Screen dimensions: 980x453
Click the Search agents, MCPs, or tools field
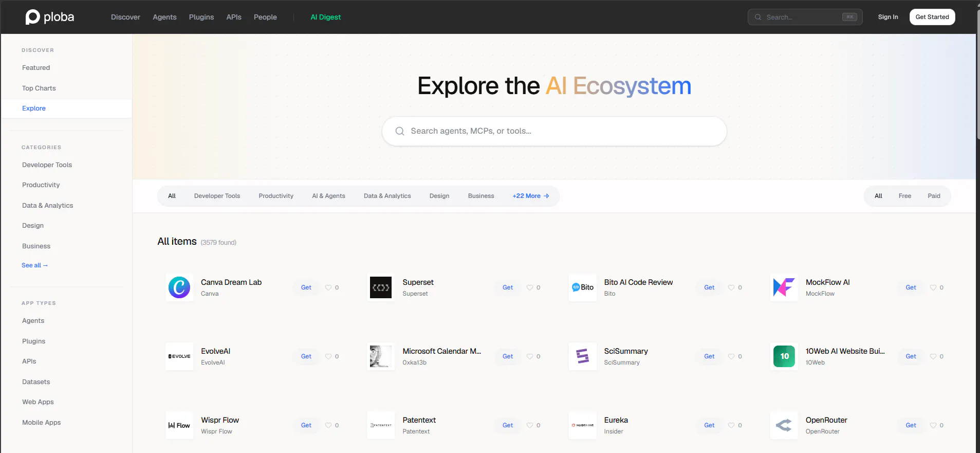[554, 131]
